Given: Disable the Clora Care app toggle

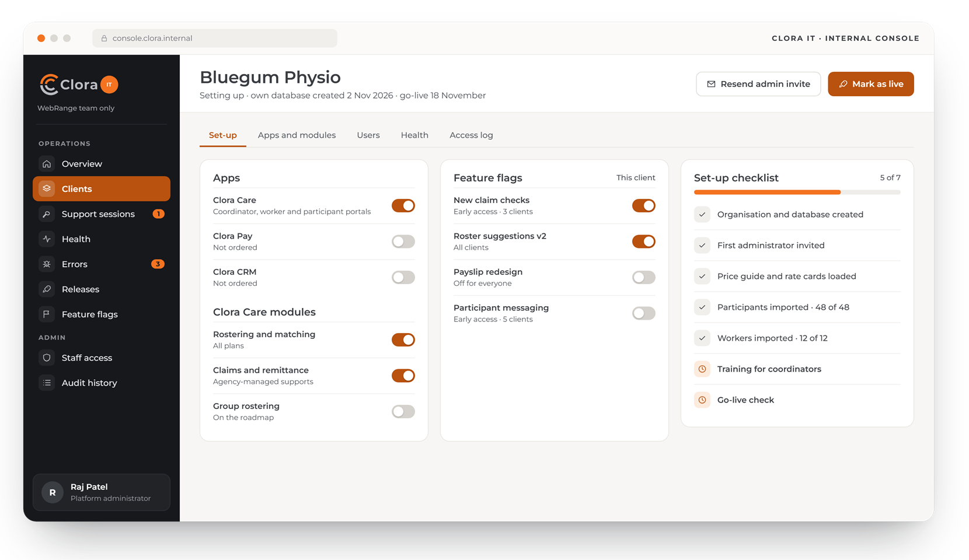Looking at the screenshot, I should [x=403, y=206].
